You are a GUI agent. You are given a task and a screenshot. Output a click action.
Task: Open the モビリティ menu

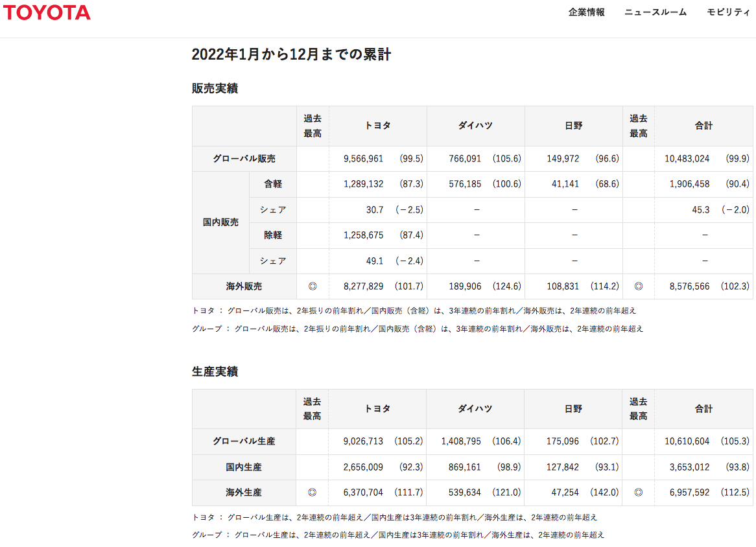(x=729, y=12)
